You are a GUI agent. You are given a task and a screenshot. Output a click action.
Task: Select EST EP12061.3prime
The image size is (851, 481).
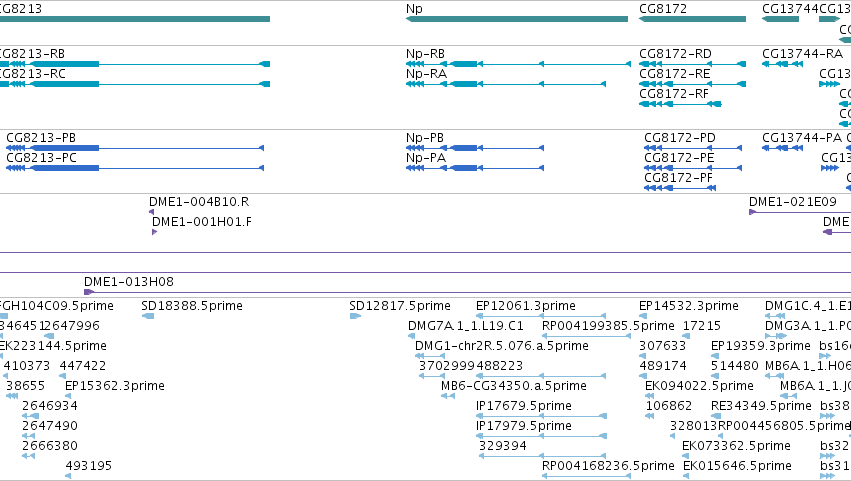click(541, 316)
